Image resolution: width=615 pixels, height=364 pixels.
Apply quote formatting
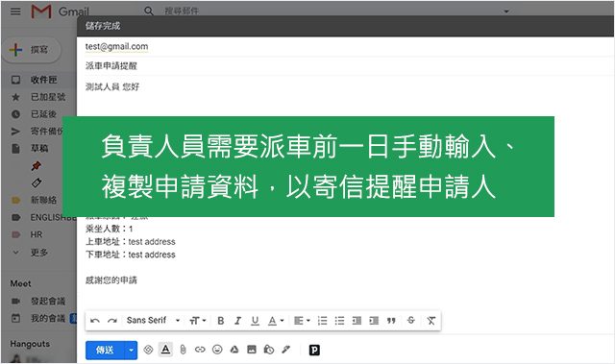(391, 321)
